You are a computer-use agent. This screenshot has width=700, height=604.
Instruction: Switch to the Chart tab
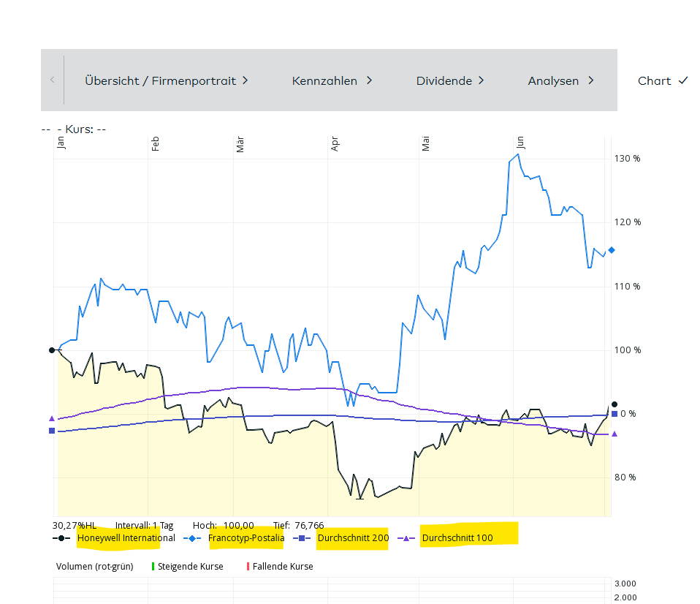click(654, 80)
